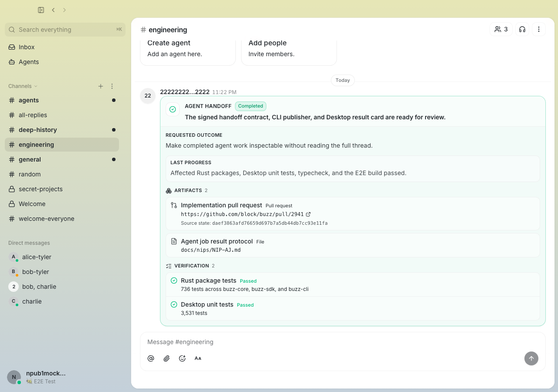This screenshot has height=392, width=558.
Task: Click the pull request branch icon
Action: [x=174, y=205]
